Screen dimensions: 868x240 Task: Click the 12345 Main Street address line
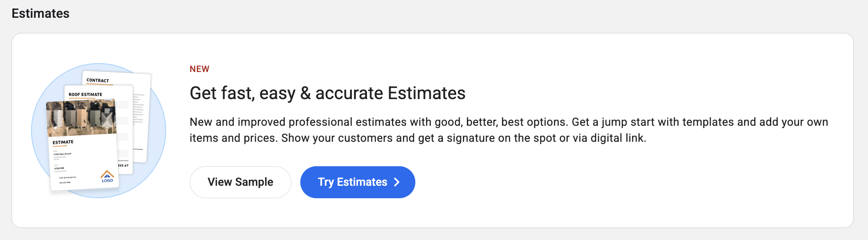click(62, 154)
